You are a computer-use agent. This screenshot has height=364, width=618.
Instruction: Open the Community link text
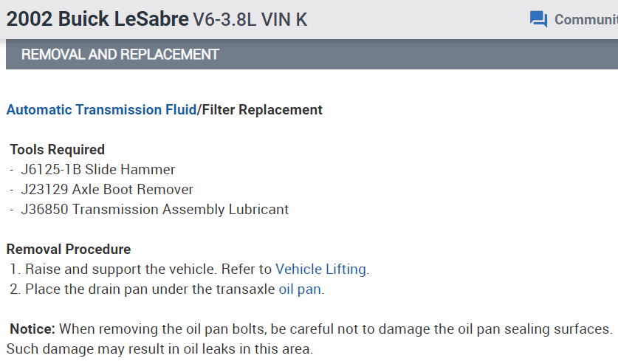585,19
